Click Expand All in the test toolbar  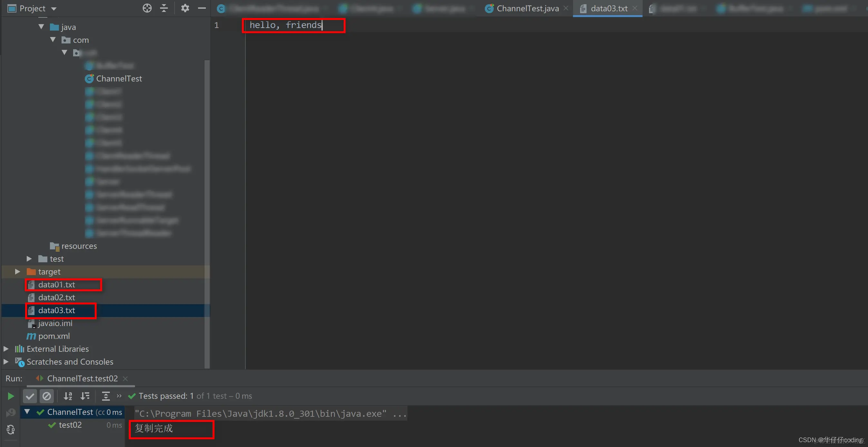(x=106, y=396)
